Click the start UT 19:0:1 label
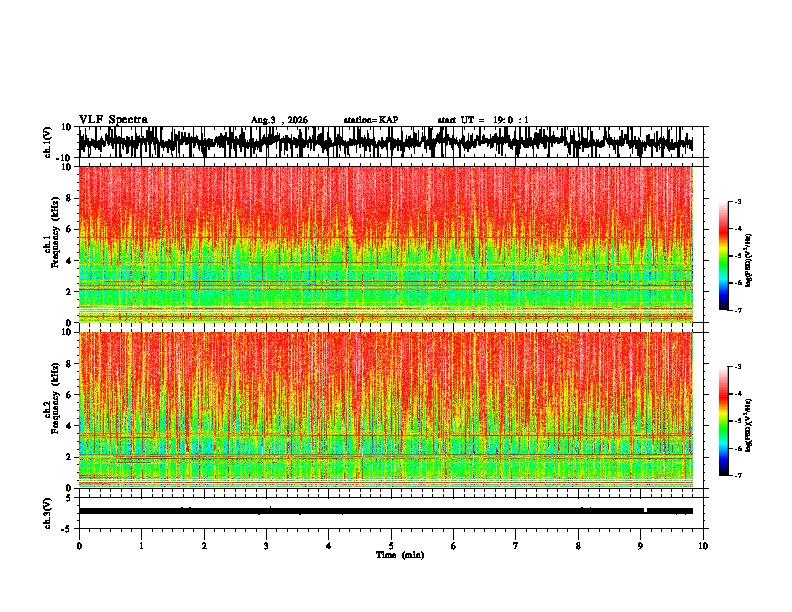This screenshot has width=792, height=612. tap(483, 120)
